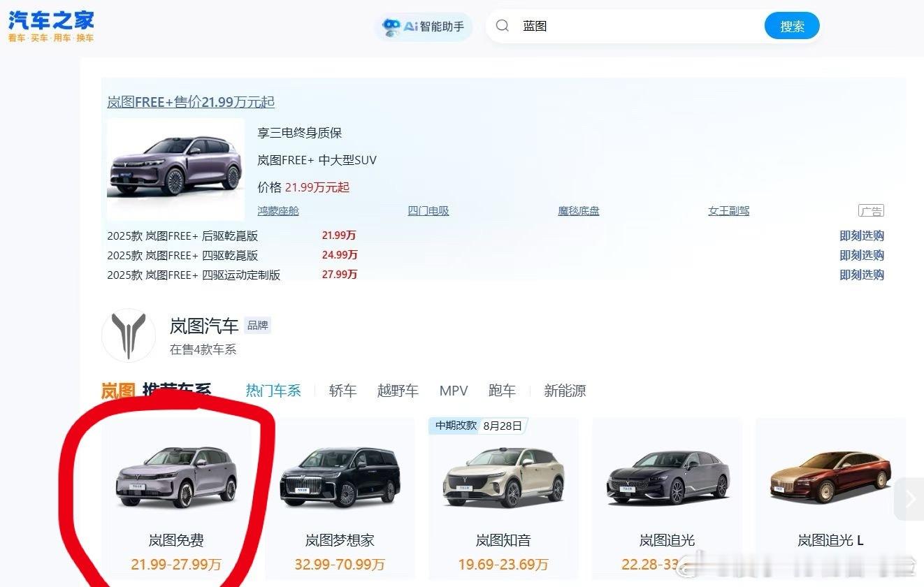Switch to the 跑车 tab
Screen dimensions: 924x587
click(502, 391)
